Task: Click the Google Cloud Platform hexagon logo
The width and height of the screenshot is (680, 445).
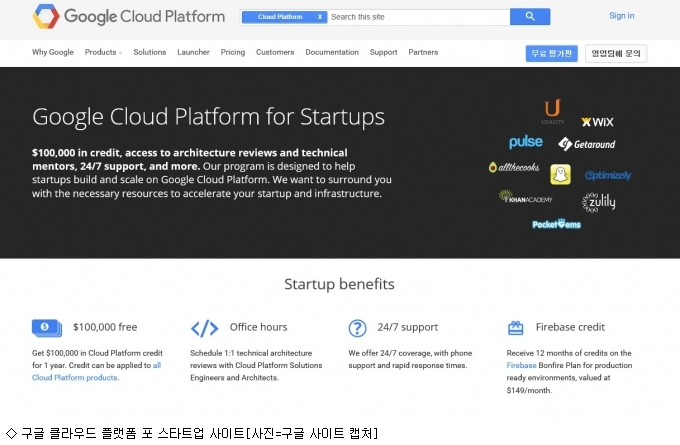Action: [x=46, y=16]
